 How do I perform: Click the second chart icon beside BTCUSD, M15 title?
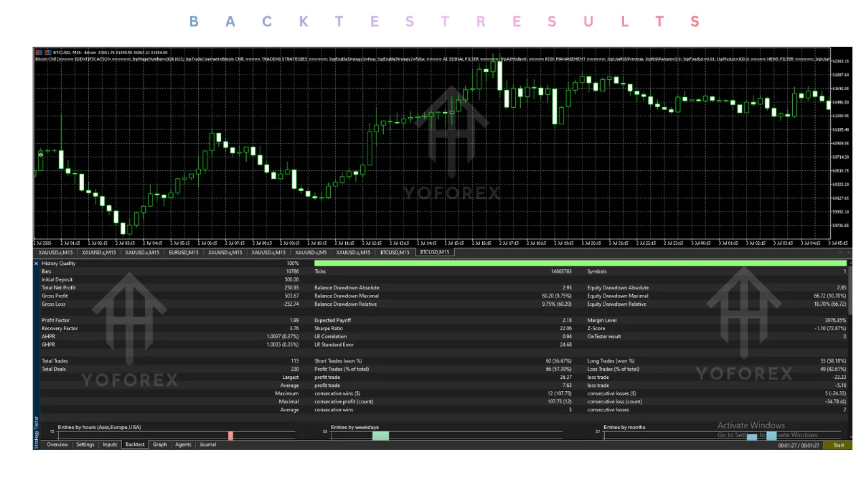tap(47, 52)
